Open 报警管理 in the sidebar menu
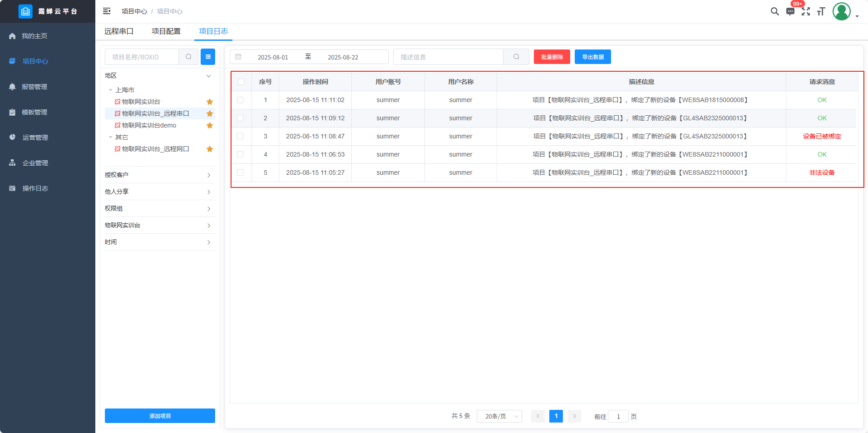 [x=35, y=87]
